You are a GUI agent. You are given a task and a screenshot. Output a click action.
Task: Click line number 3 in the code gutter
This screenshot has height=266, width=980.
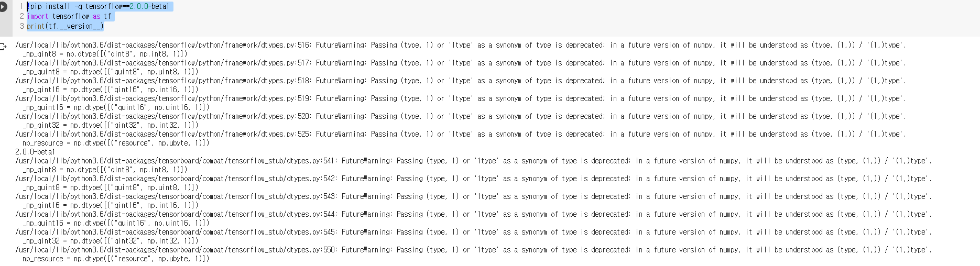coord(21,26)
